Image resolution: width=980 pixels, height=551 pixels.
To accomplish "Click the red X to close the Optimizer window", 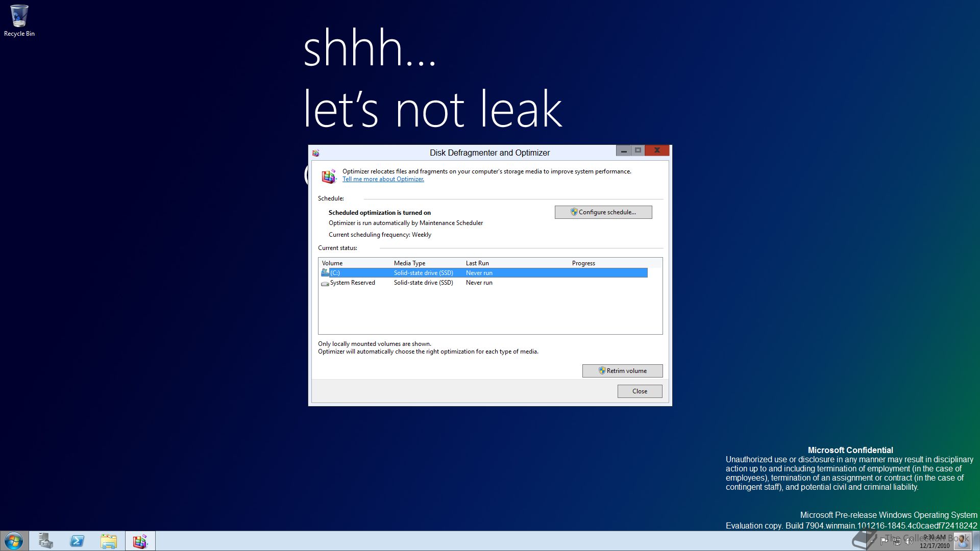I will click(657, 151).
